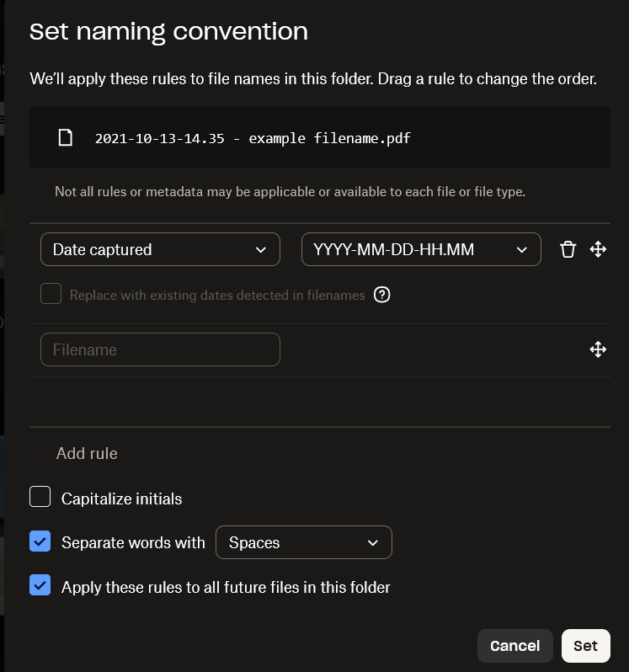This screenshot has width=629, height=672.
Task: Click the example filename.pdf preview text
Action: [x=253, y=138]
